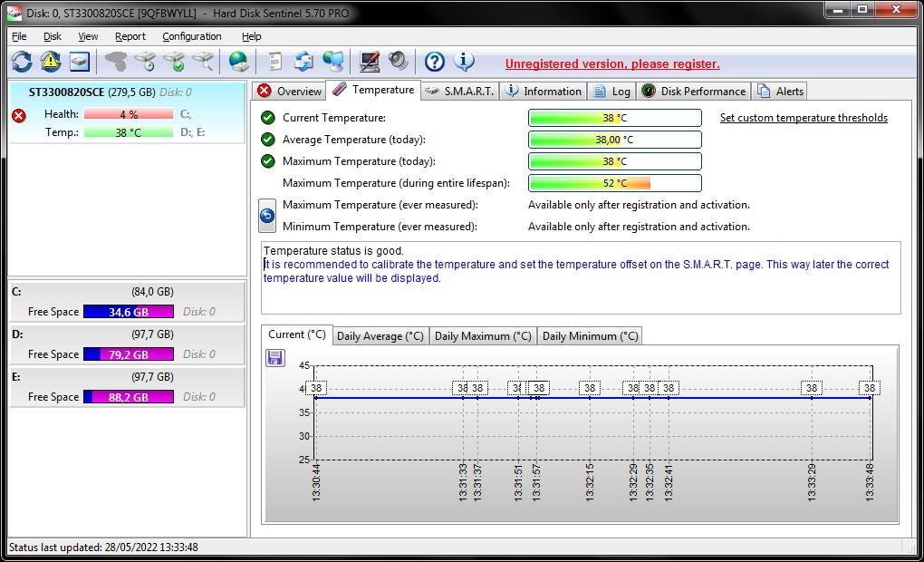The image size is (924, 562).
Task: Click the green check beside Maximum Temperature (today)
Action: [x=267, y=161]
